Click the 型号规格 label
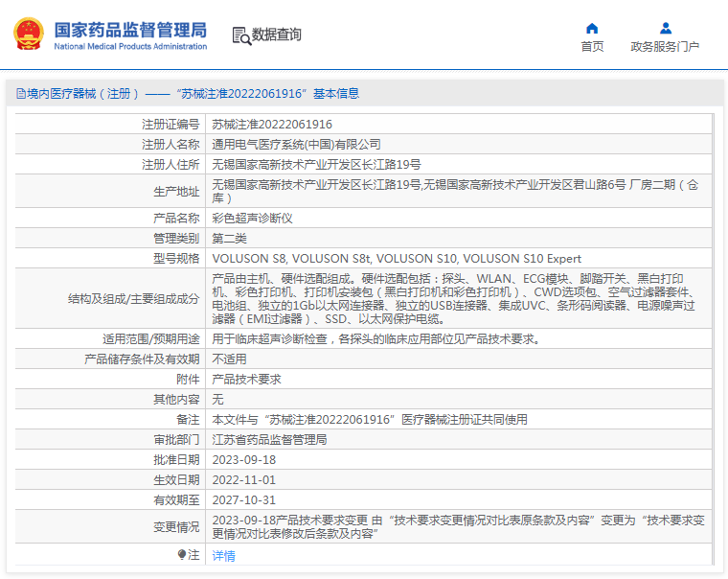 click(x=176, y=259)
